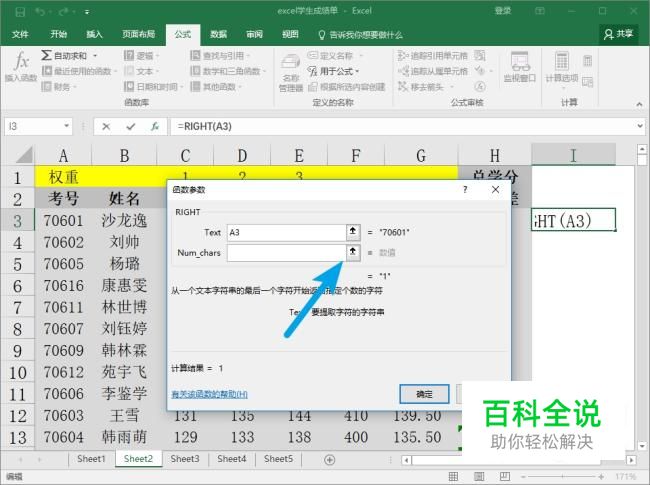The image size is (650, 485).
Task: Open the View tab
Action: tap(290, 34)
